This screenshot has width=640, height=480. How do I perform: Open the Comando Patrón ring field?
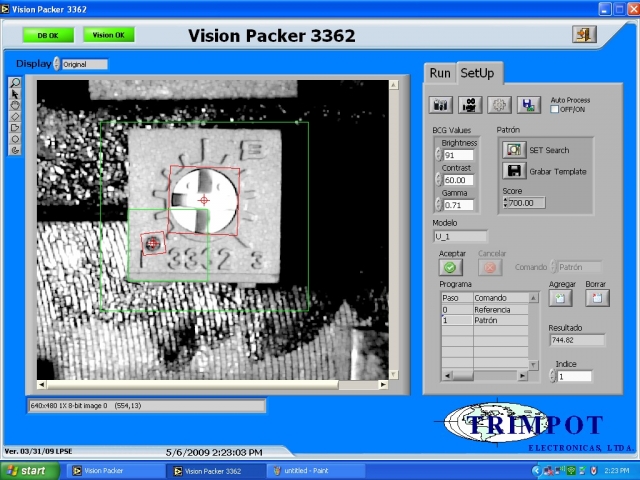point(579,267)
